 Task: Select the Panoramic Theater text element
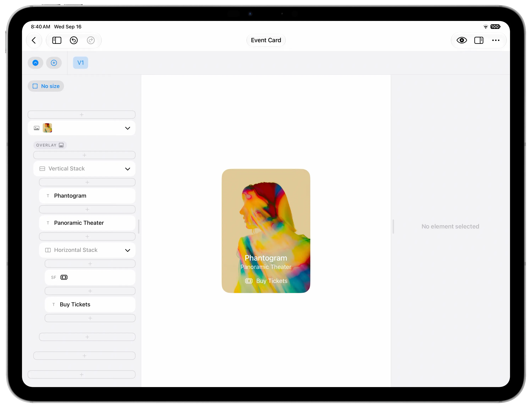(x=87, y=223)
